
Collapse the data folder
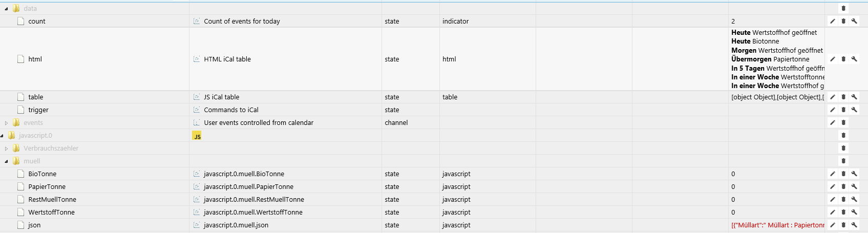[6, 9]
